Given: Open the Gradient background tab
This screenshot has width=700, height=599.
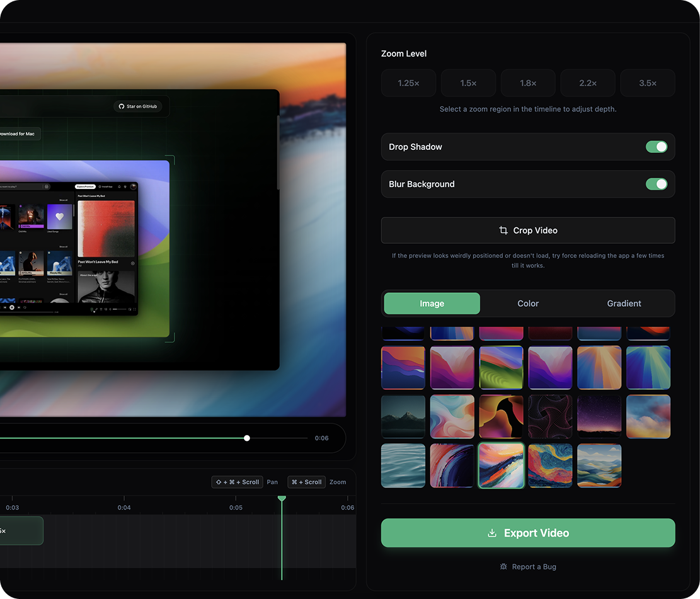Looking at the screenshot, I should (x=624, y=303).
